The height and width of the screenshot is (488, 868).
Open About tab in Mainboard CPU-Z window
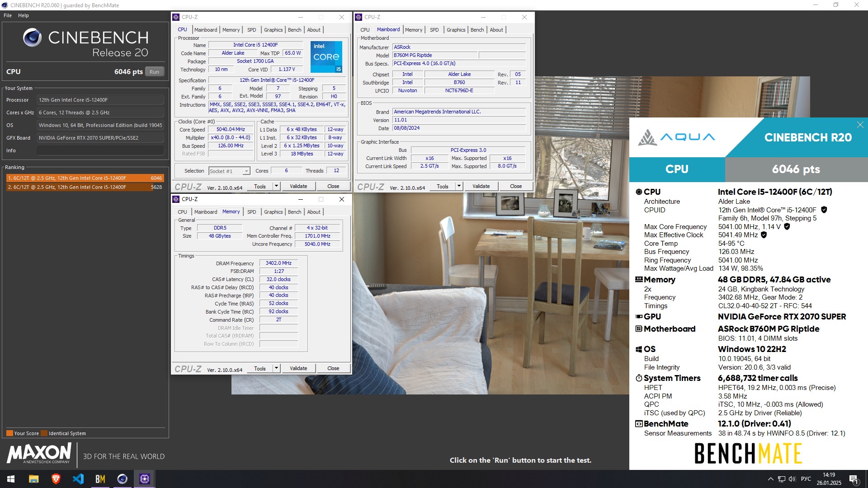496,30
